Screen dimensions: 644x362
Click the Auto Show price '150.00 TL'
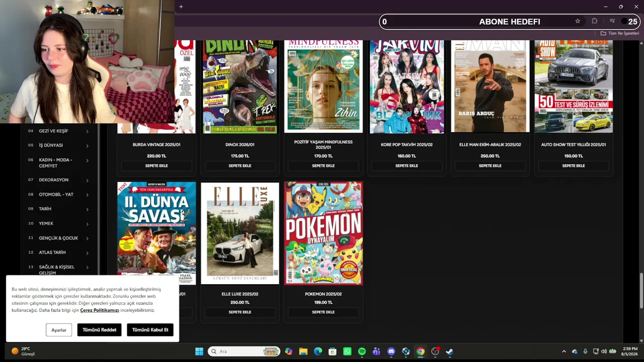pyautogui.click(x=574, y=156)
